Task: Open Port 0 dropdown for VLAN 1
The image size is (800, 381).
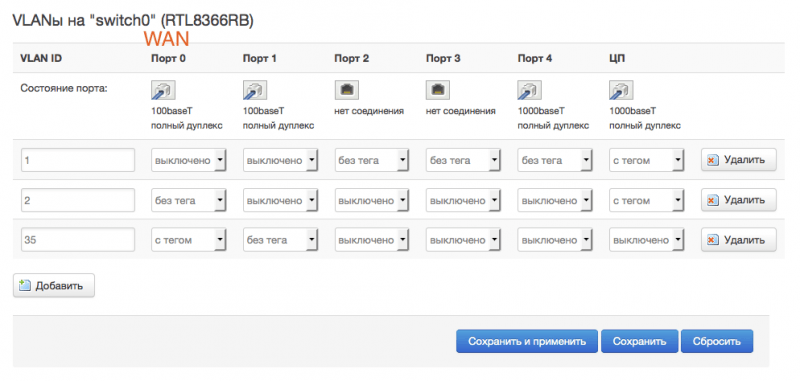Action: click(x=189, y=160)
